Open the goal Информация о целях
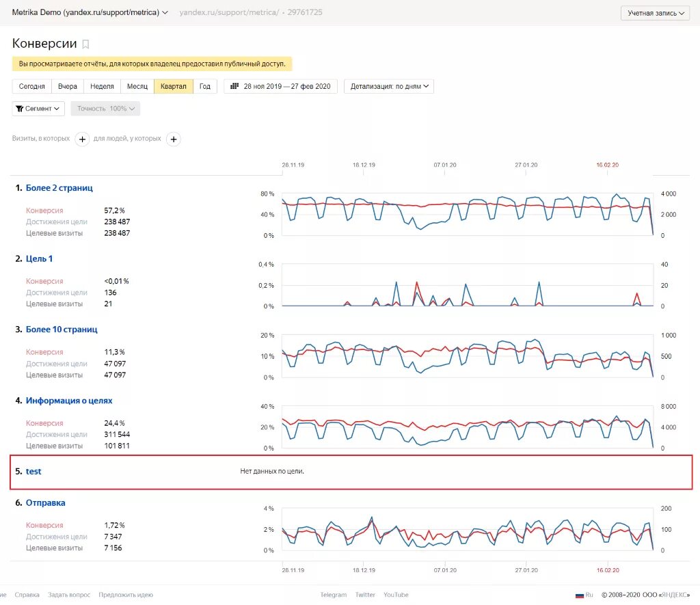The height and width of the screenshot is (605, 700). point(69,401)
